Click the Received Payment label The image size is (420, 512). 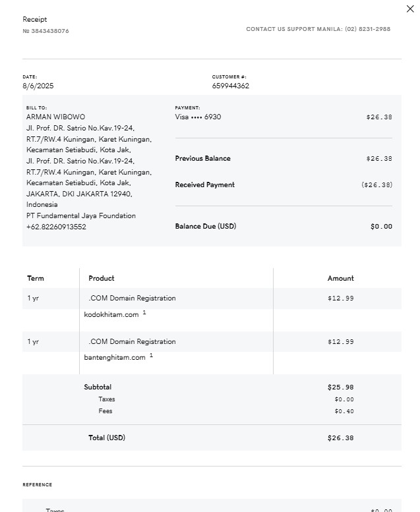204,185
